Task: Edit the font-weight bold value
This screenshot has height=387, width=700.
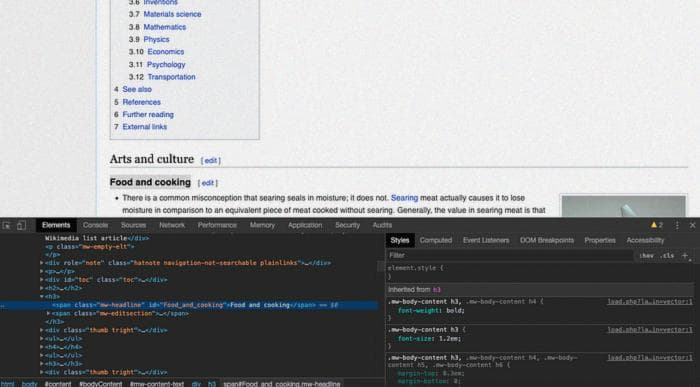Action: [455, 310]
